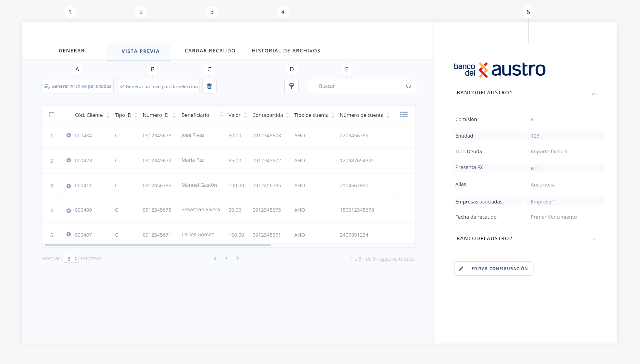Screen dimensions: 640x364
Task: Switch to the Cargar Recaudo tab
Action: coord(210,51)
